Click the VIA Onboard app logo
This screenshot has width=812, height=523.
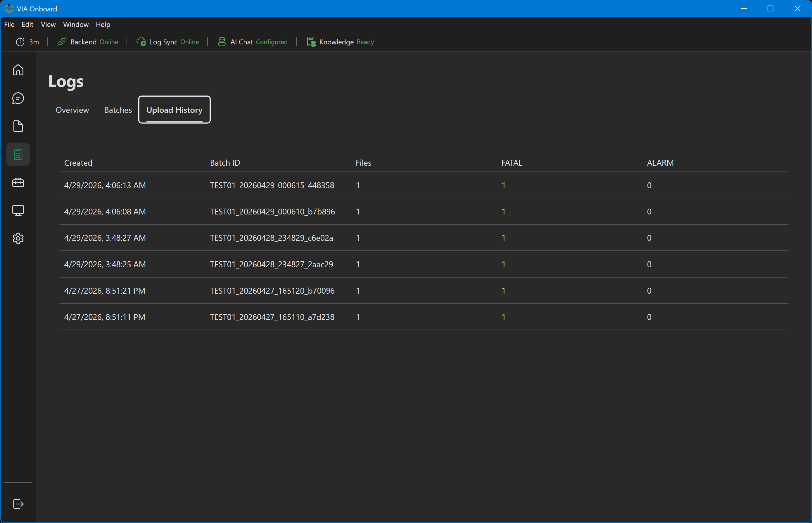pyautogui.click(x=9, y=8)
